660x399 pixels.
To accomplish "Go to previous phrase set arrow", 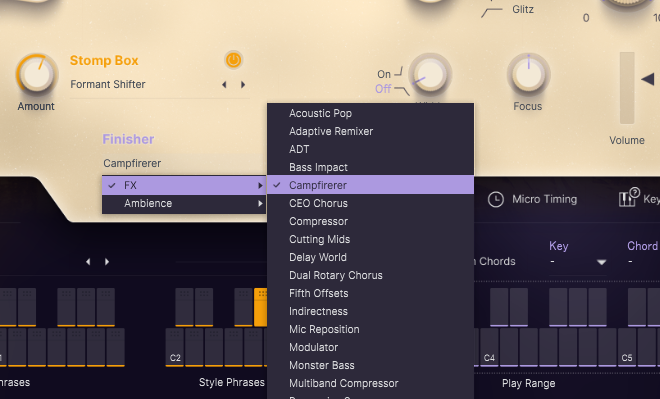I will pos(88,262).
